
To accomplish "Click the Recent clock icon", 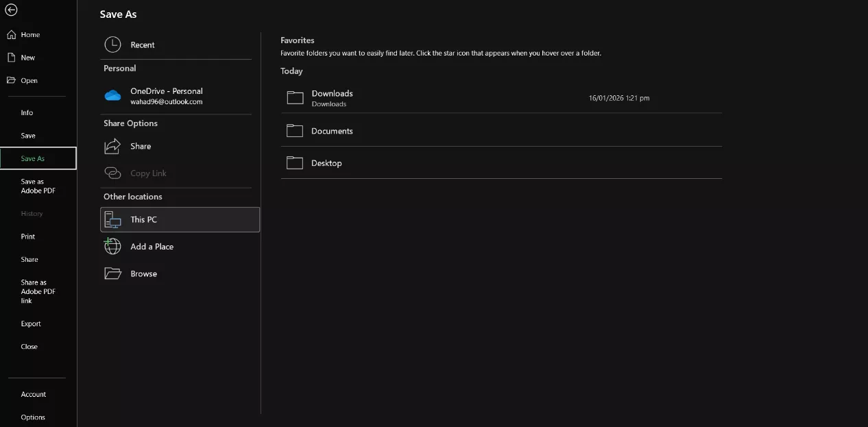I will coord(112,45).
